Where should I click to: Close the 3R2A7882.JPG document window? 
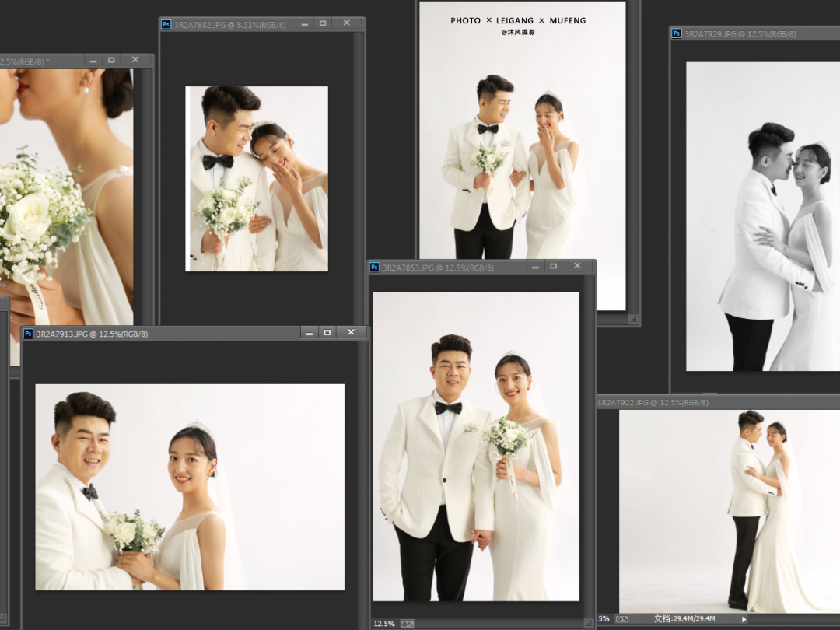tap(347, 23)
